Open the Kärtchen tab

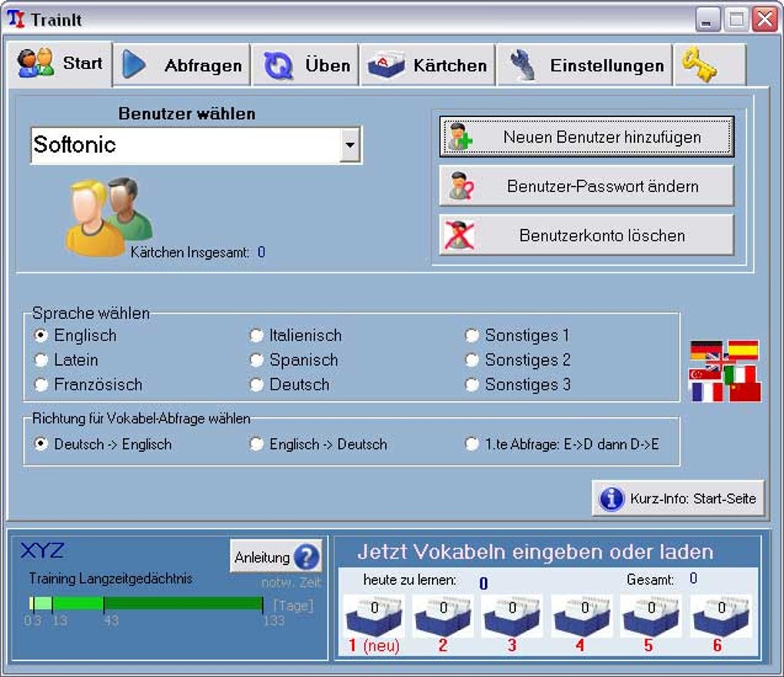tap(427, 65)
